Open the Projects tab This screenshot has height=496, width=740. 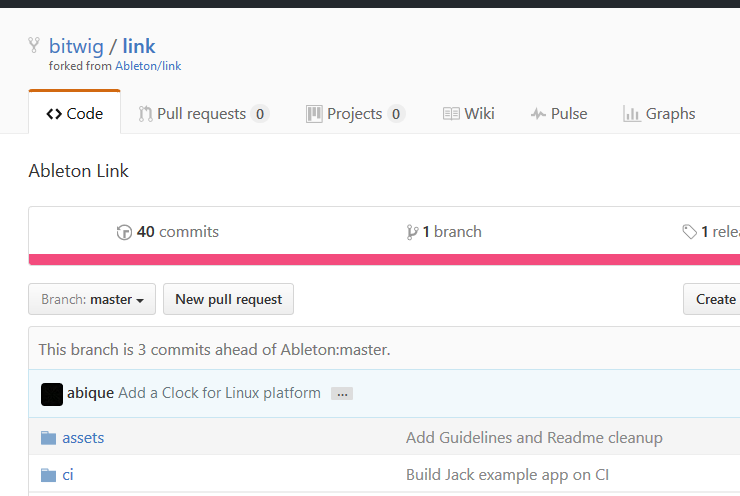(355, 114)
